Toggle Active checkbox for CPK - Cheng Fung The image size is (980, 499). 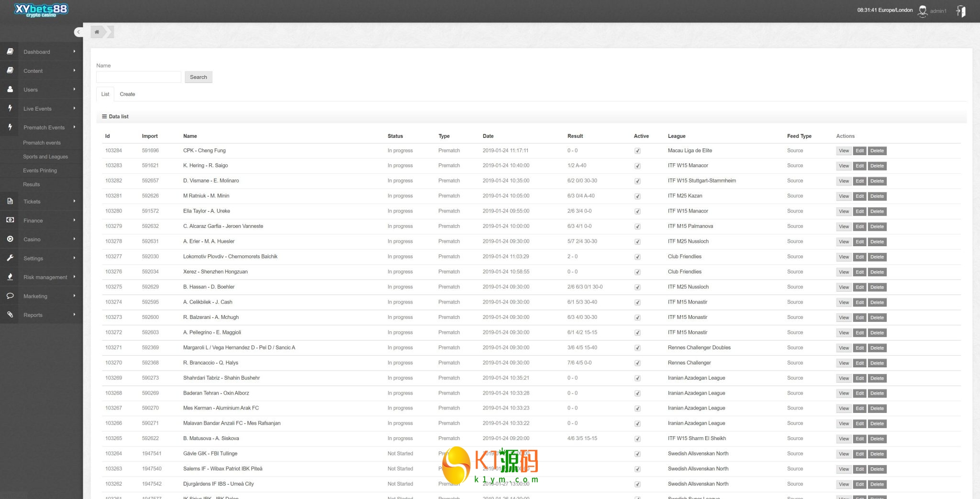point(637,151)
